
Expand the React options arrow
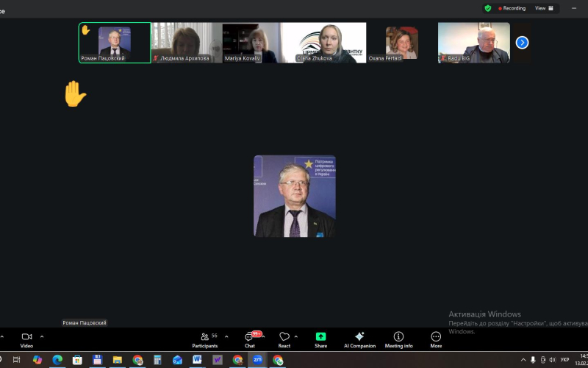pos(296,336)
